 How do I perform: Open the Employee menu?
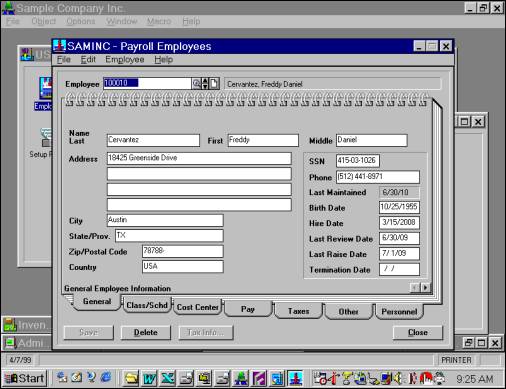[125, 60]
